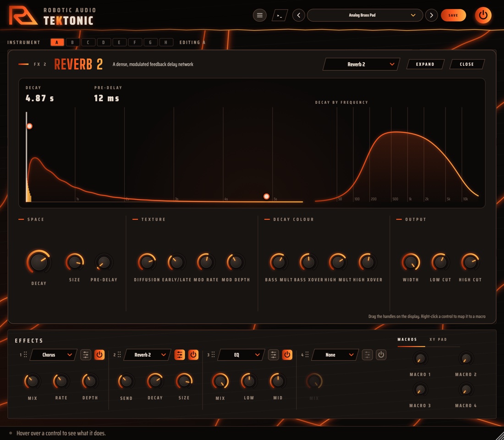
Task: Click the BASS MULT knob
Action: pos(279,262)
